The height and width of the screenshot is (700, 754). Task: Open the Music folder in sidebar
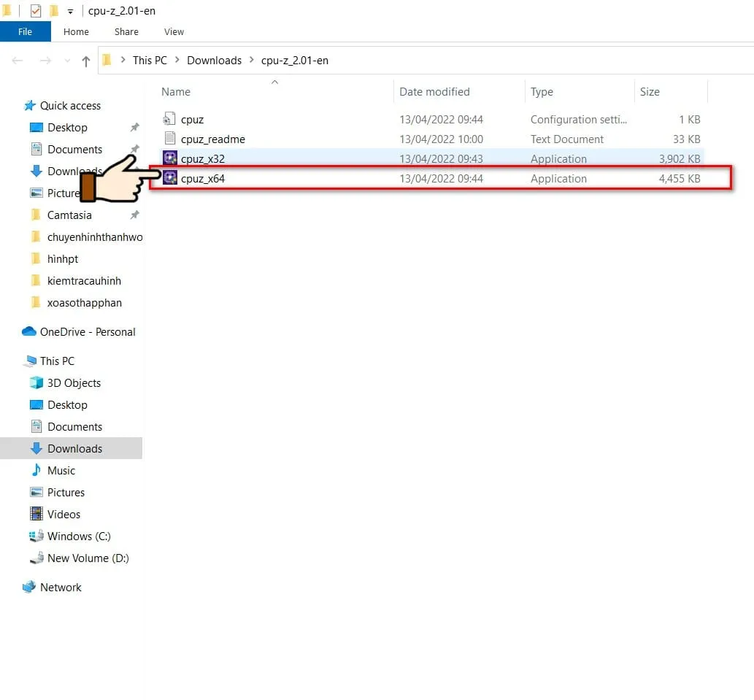[61, 471]
